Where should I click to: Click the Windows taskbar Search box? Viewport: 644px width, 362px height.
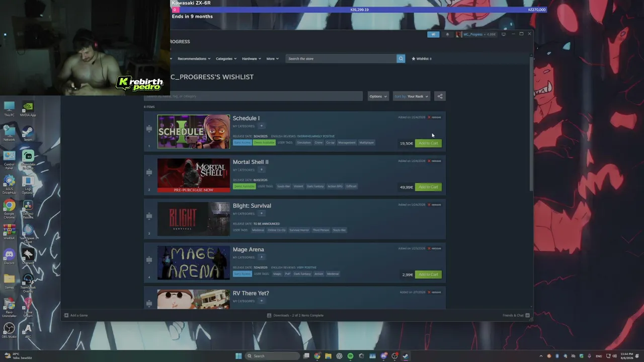click(x=273, y=356)
